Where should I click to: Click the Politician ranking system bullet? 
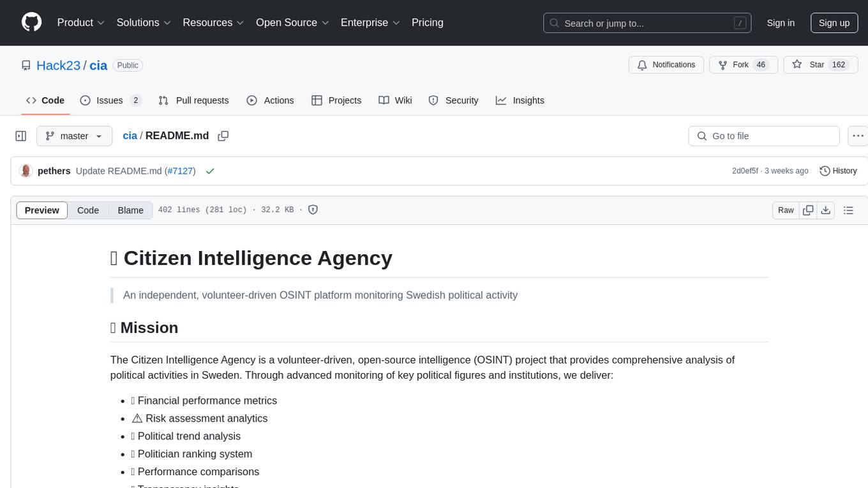[x=191, y=454]
